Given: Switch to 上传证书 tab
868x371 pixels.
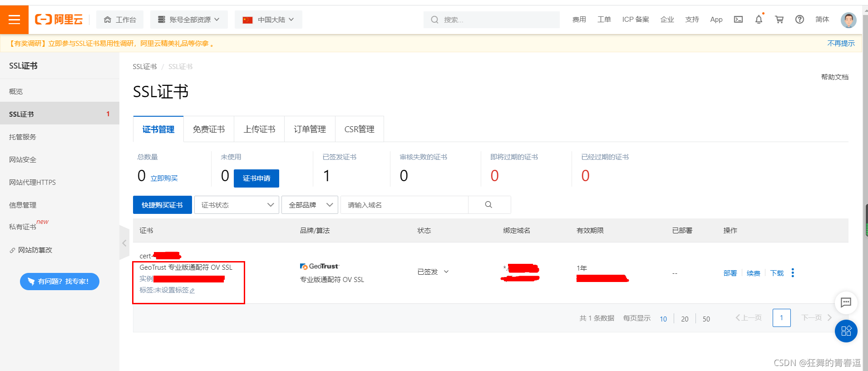Looking at the screenshot, I should (x=259, y=129).
